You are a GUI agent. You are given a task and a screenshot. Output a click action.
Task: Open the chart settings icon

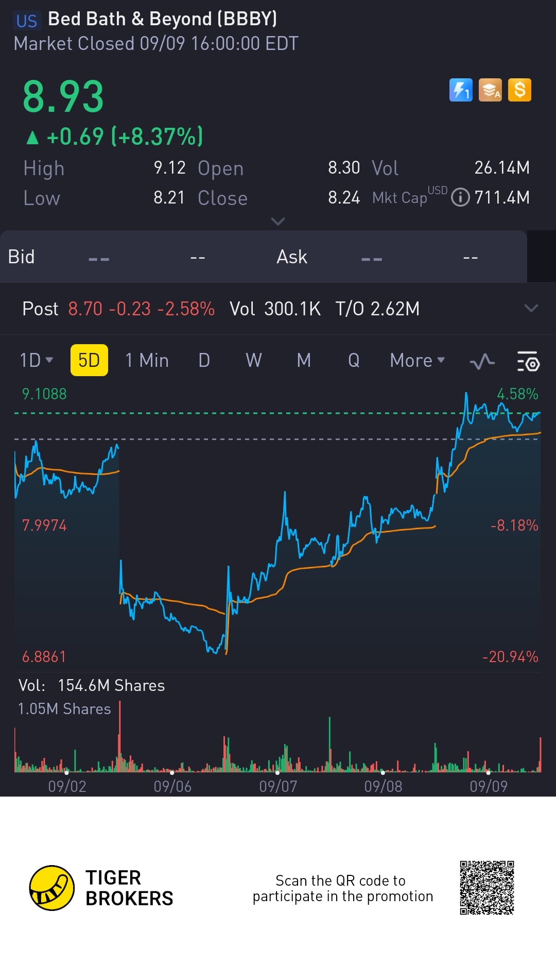pos(528,361)
